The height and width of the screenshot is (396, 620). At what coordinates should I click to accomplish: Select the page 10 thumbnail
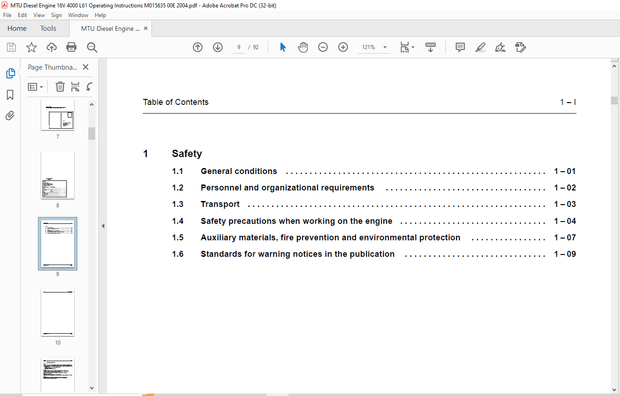58,313
